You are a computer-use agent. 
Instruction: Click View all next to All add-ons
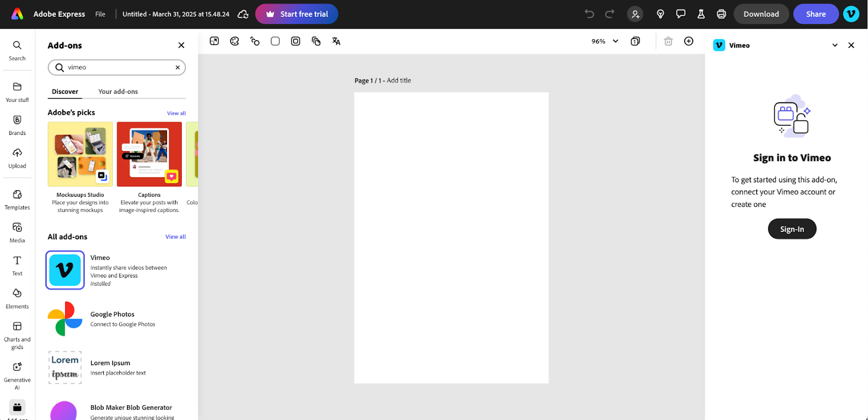(x=175, y=237)
